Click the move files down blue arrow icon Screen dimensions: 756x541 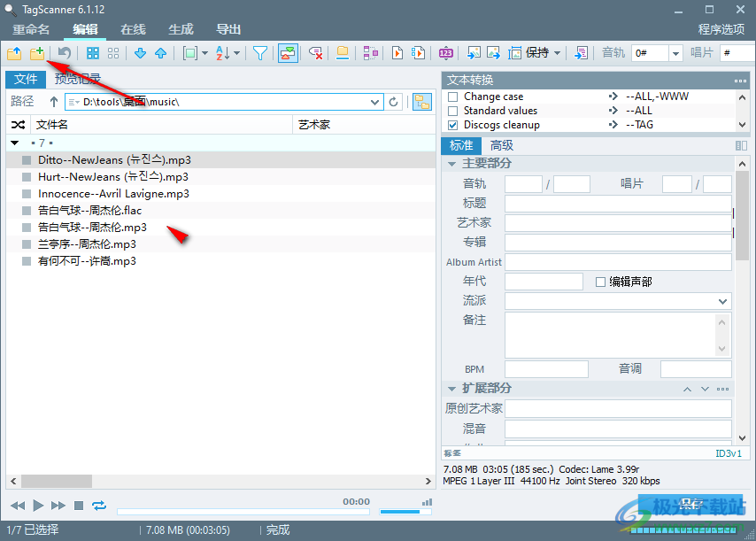coord(141,53)
